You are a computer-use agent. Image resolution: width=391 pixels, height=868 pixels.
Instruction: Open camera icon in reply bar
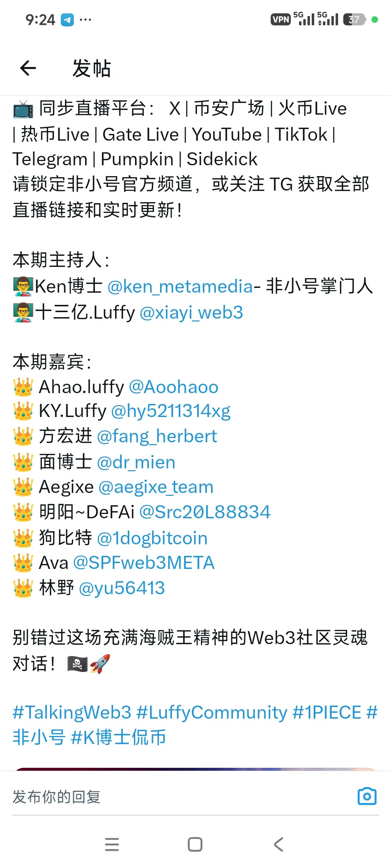pos(367,796)
